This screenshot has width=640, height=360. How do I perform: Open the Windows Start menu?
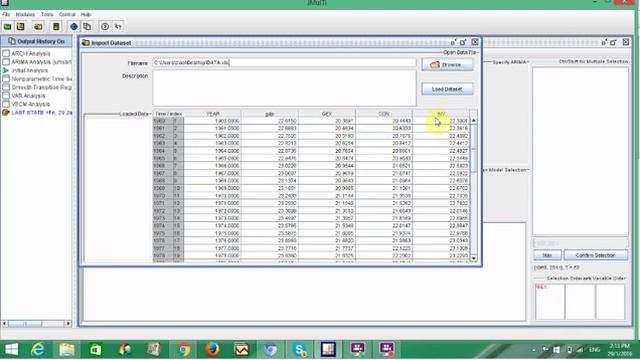(x=11, y=349)
